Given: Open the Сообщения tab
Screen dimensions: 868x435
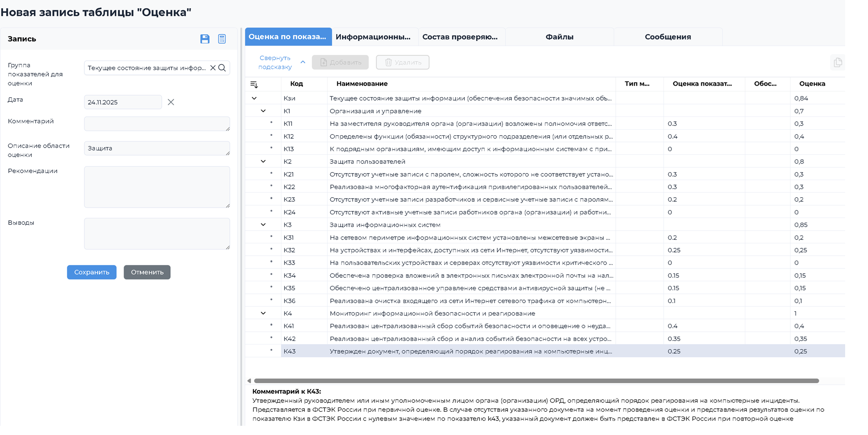Looking at the screenshot, I should [667, 37].
